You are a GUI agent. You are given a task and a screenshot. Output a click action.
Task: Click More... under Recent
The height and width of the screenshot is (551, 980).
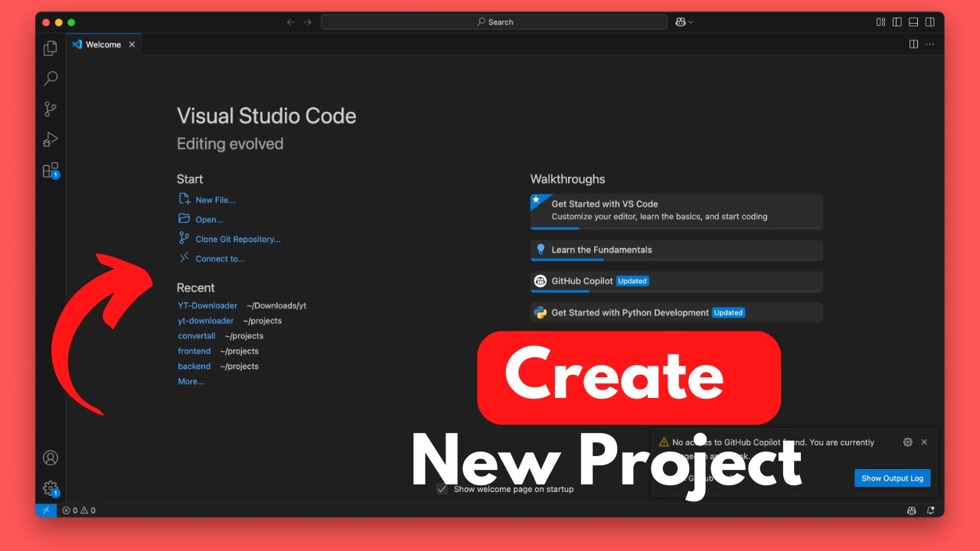click(191, 382)
